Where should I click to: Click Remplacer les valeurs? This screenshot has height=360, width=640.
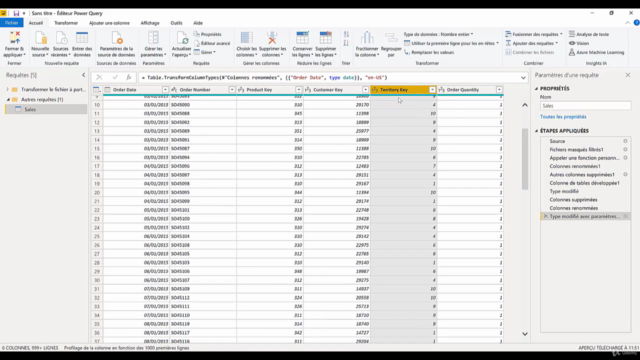click(x=429, y=52)
